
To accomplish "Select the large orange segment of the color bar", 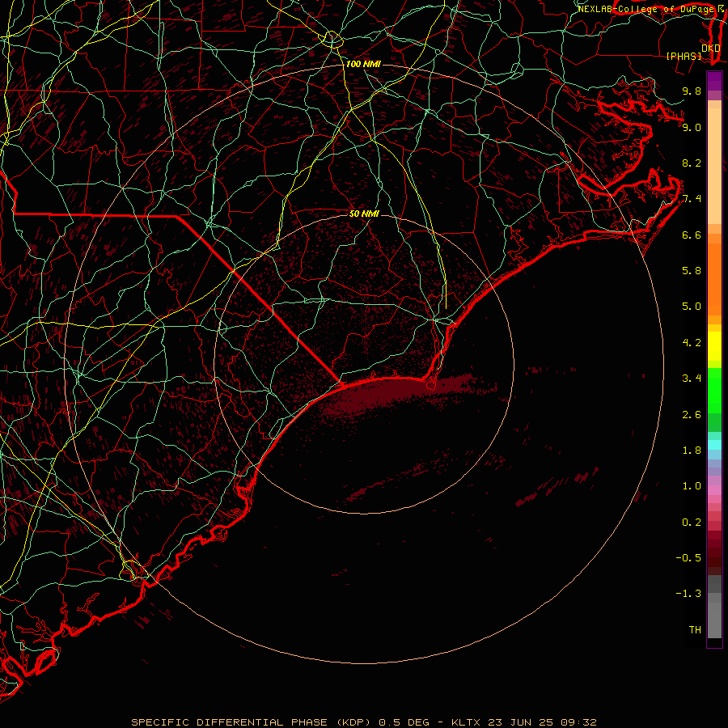I will (x=714, y=279).
